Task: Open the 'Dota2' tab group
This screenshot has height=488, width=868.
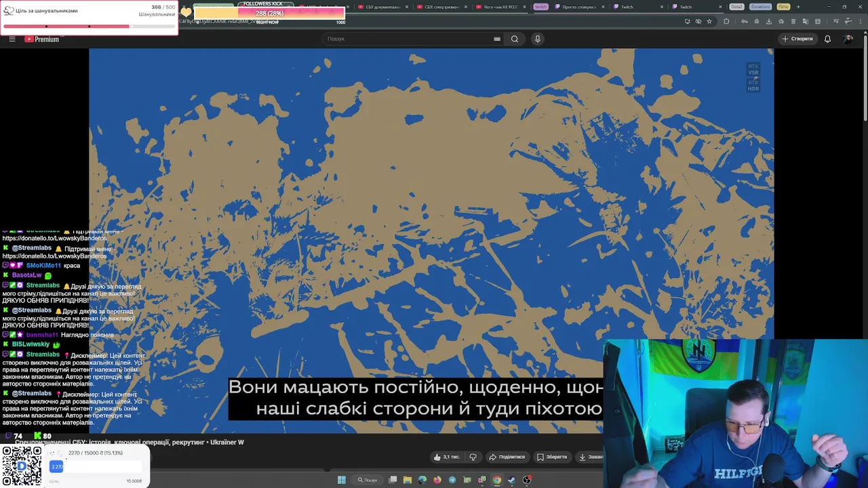Action: pos(736,7)
